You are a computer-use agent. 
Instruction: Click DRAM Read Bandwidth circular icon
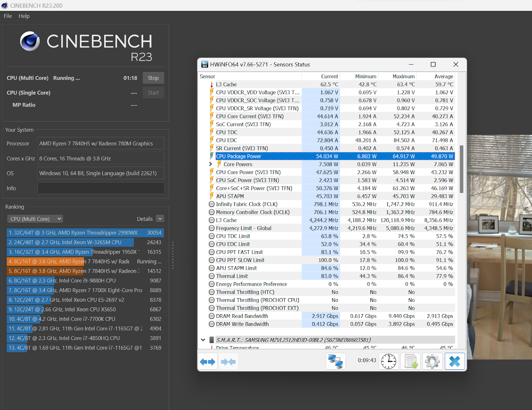point(211,316)
